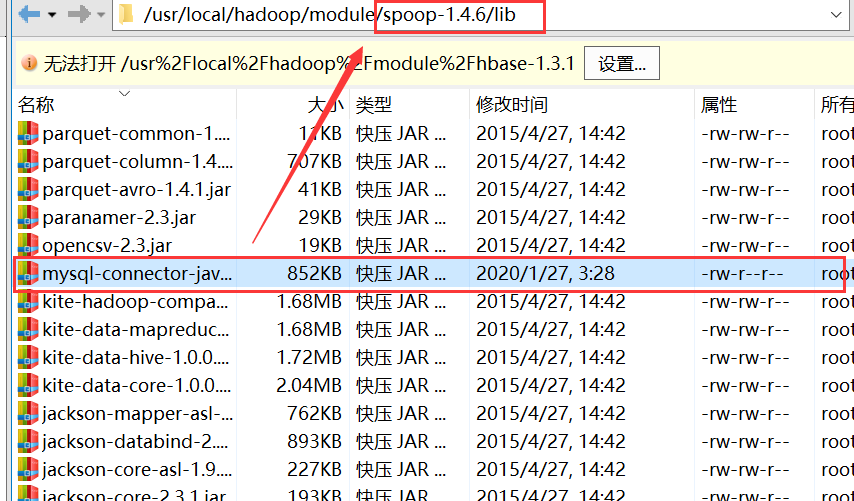The height and width of the screenshot is (501, 854).
Task: Select the file opencsv-2.3.jar
Action: click(107, 246)
